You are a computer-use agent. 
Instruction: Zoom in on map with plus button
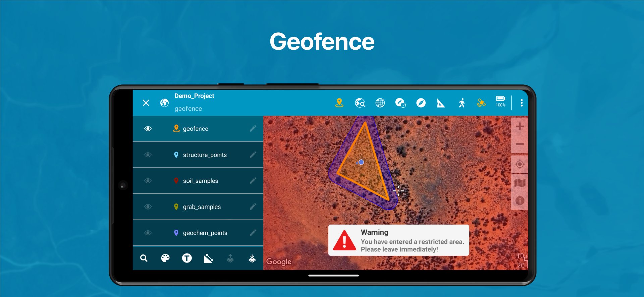coord(520,127)
